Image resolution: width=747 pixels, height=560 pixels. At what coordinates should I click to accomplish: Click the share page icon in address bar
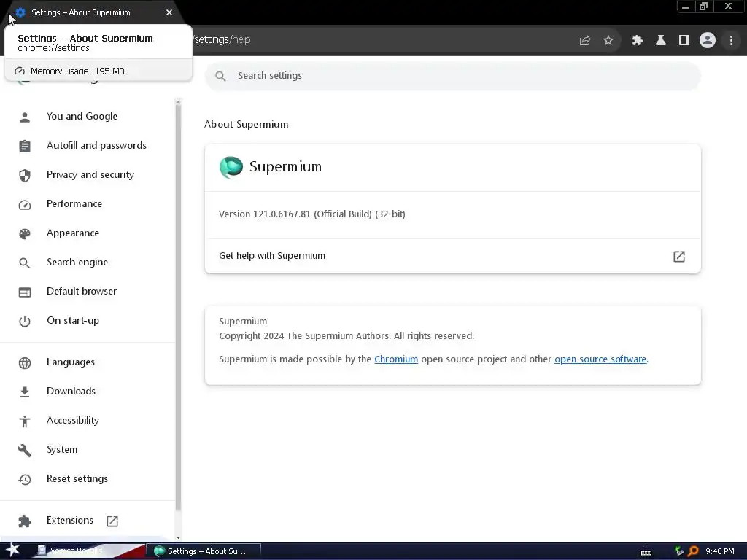(x=585, y=41)
